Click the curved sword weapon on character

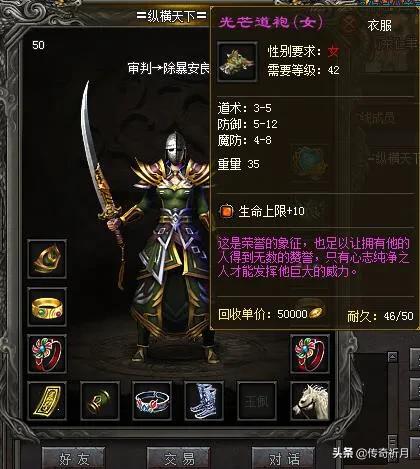pos(100,160)
